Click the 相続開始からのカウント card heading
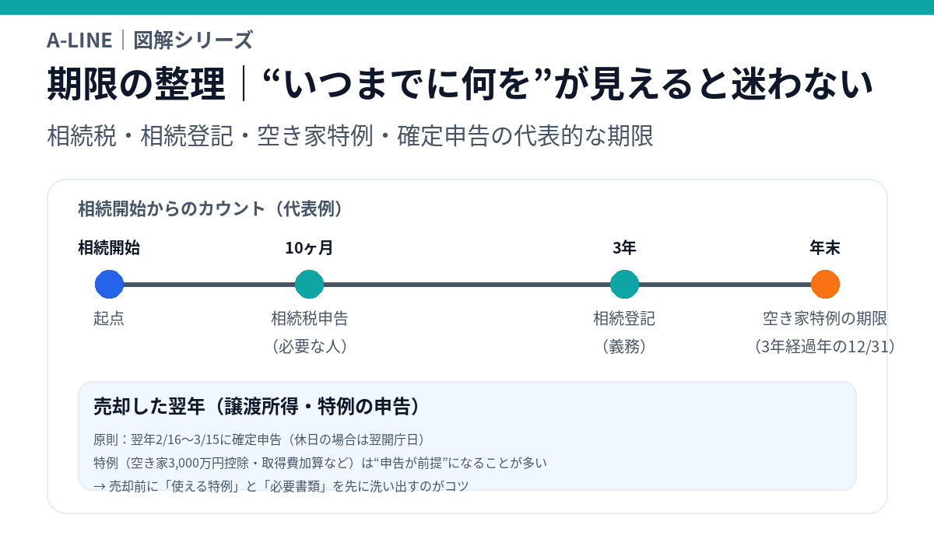 tap(211, 209)
